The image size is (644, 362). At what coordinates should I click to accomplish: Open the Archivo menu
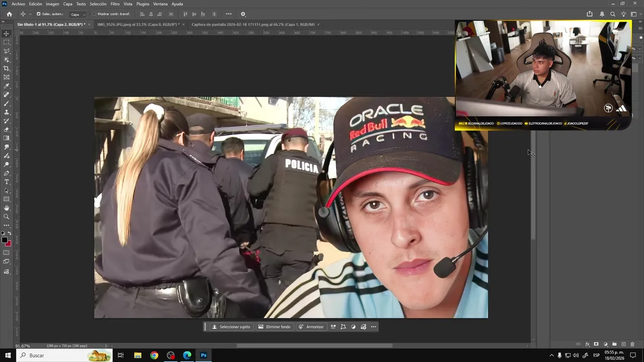[x=18, y=4]
